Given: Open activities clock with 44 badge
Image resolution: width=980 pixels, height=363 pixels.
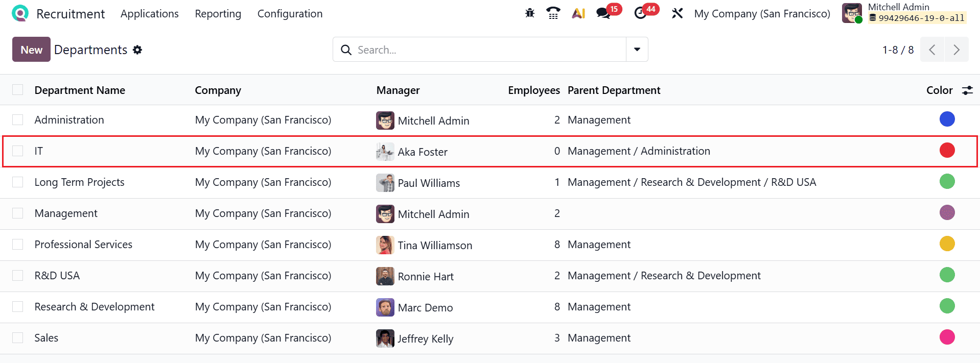Looking at the screenshot, I should pos(641,13).
